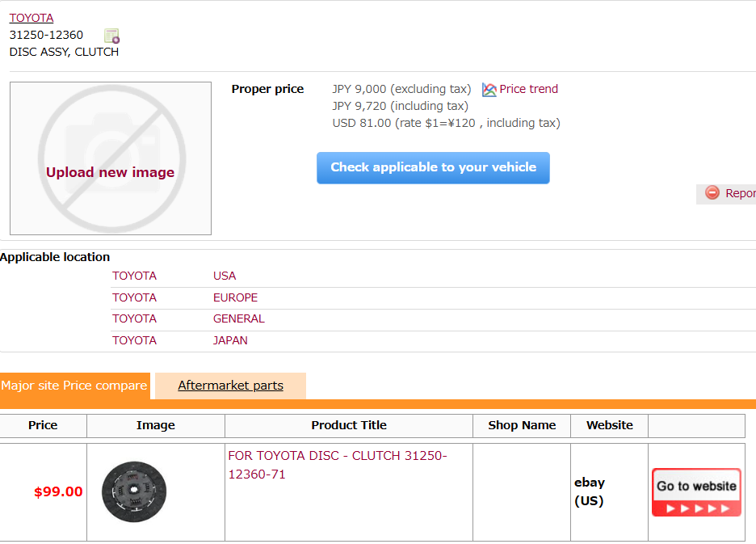Screen dimensions: 756x544
Task: Click the Image column header
Action: click(x=156, y=425)
